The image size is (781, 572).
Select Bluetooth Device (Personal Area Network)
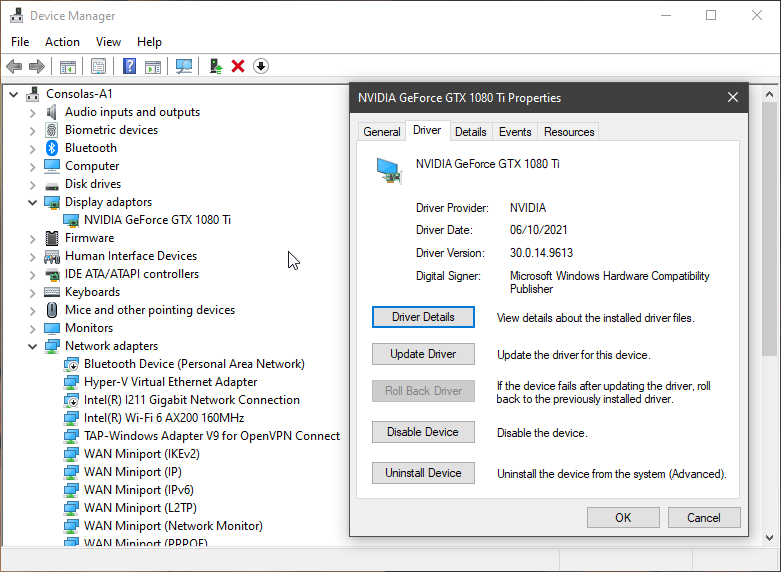point(194,364)
